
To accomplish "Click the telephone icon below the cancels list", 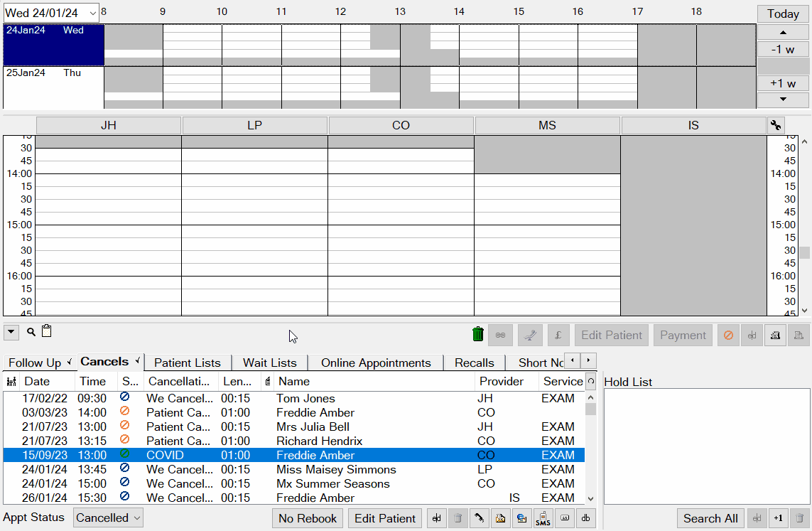I will pos(479,518).
